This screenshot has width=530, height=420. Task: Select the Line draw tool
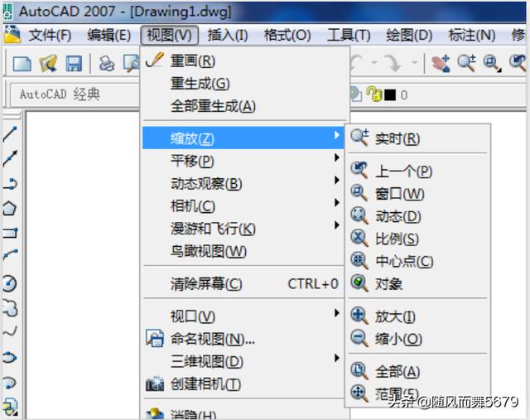[x=10, y=134]
